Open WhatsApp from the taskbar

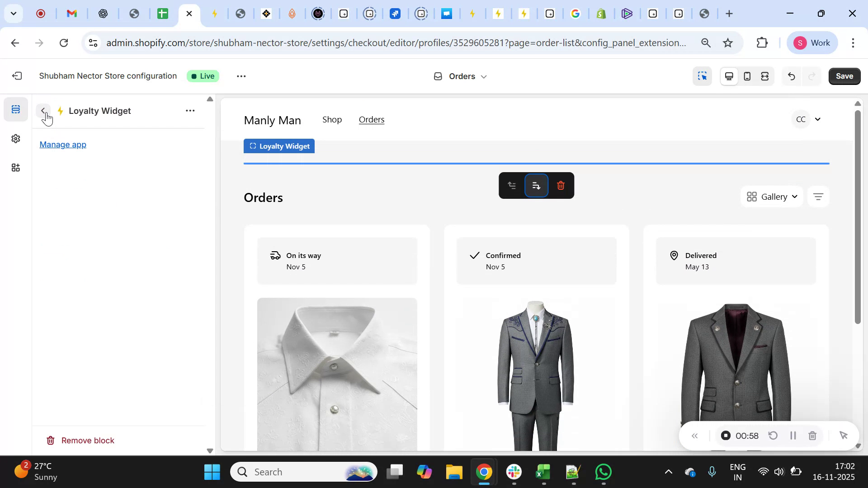coord(603,471)
